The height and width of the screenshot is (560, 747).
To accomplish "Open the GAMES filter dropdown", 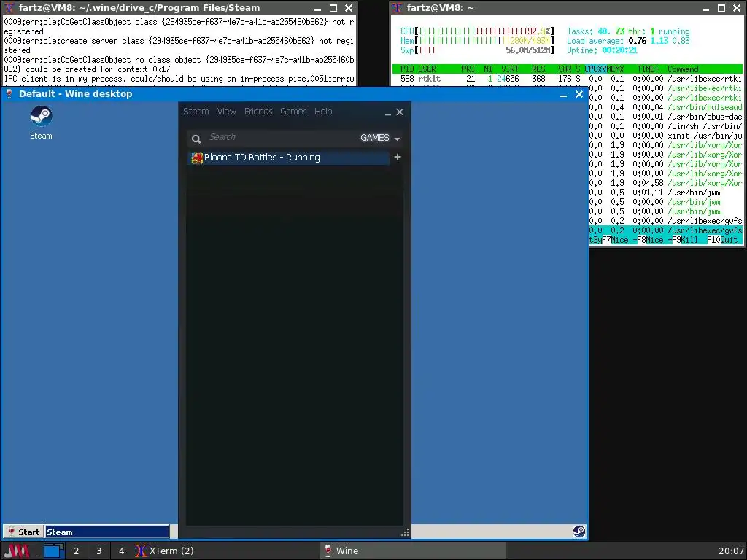I will pyautogui.click(x=379, y=138).
